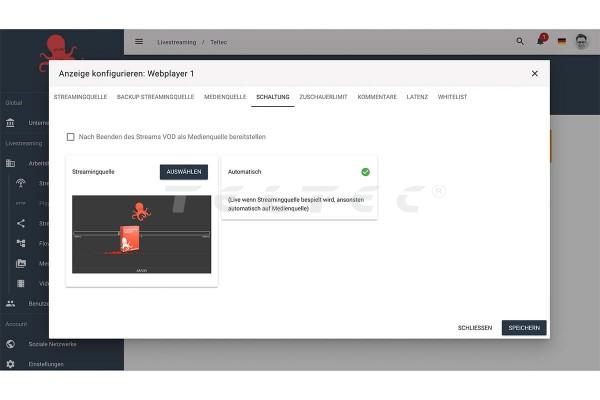Open the notifications bell
The width and height of the screenshot is (600, 400).
point(541,42)
